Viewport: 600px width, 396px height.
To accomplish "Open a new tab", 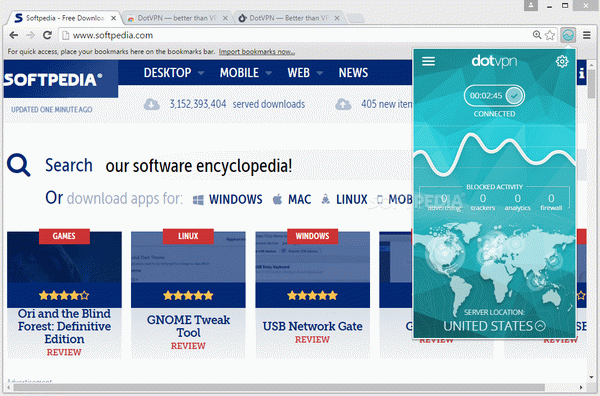I will coord(355,18).
